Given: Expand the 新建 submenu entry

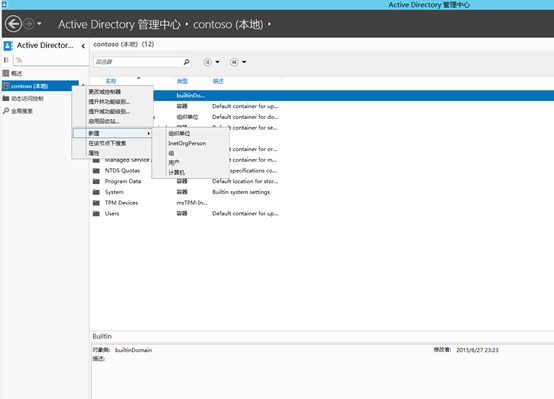Looking at the screenshot, I should tap(112, 133).
